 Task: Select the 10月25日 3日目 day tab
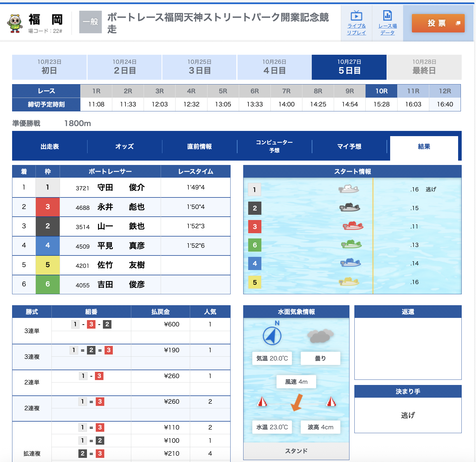coord(199,67)
